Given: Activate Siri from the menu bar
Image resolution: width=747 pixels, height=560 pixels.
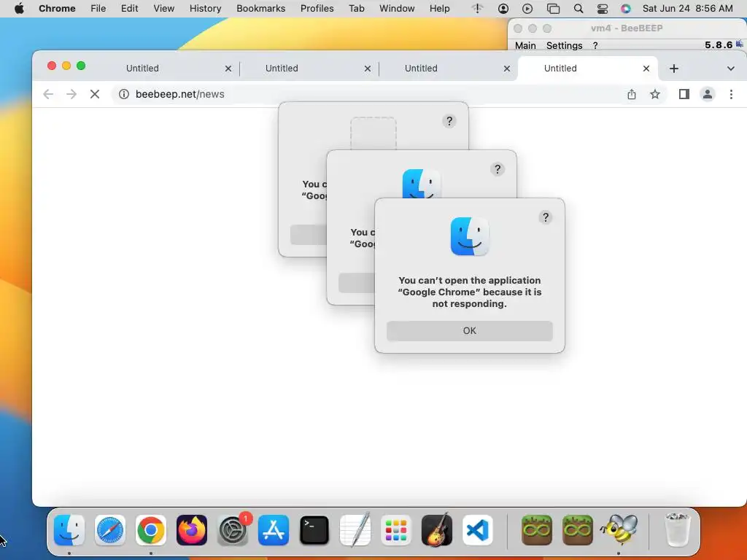Looking at the screenshot, I should click(625, 9).
